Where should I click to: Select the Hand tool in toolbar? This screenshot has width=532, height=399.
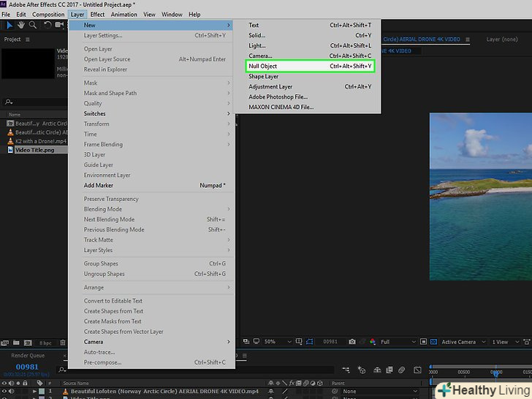click(20, 26)
